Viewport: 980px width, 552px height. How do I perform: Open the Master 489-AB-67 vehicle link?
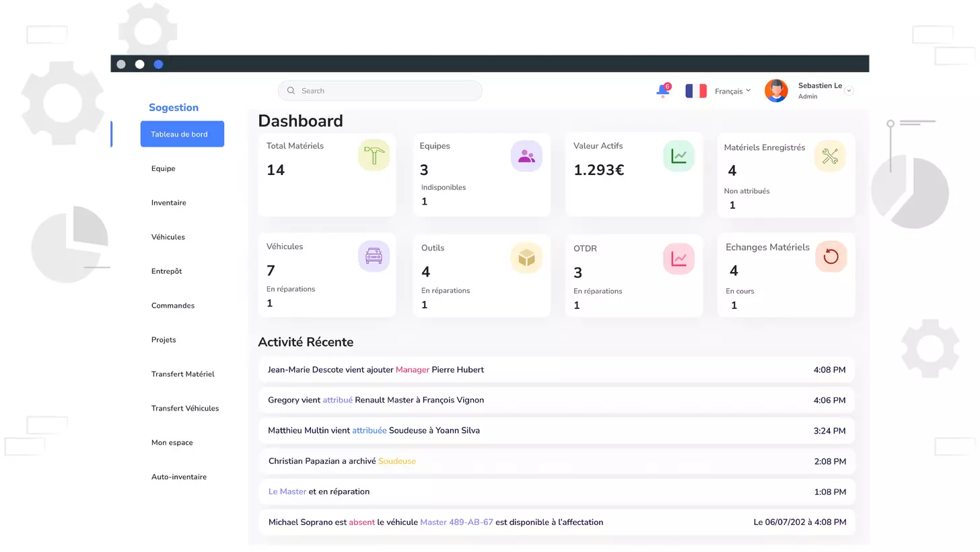click(x=456, y=522)
